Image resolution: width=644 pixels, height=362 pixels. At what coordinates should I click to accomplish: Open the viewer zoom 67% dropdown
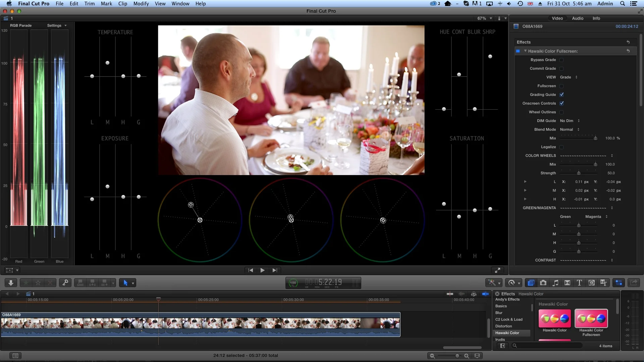click(x=485, y=18)
